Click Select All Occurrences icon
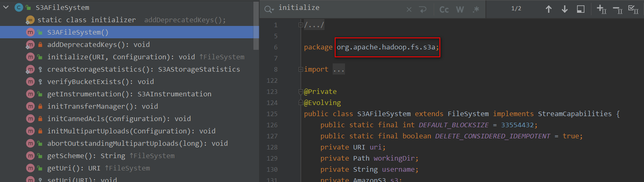 (x=633, y=9)
